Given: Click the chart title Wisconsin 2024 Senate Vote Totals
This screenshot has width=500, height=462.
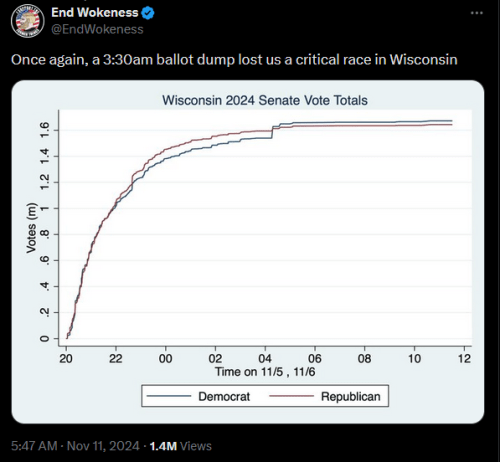Looking at the screenshot, I should click(265, 100).
